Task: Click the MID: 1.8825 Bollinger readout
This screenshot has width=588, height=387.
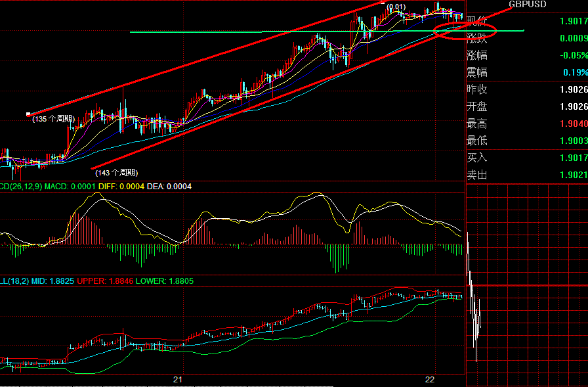Action: tap(52, 281)
